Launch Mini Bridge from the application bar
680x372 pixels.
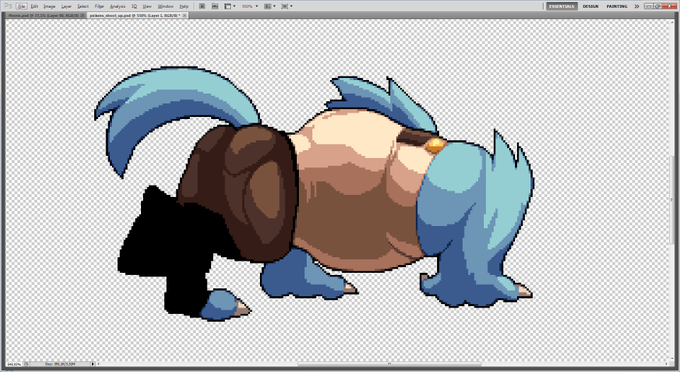215,6
